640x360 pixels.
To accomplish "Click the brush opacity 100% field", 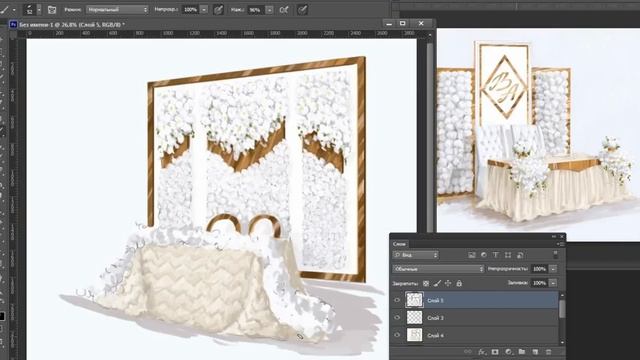I will click(190, 9).
